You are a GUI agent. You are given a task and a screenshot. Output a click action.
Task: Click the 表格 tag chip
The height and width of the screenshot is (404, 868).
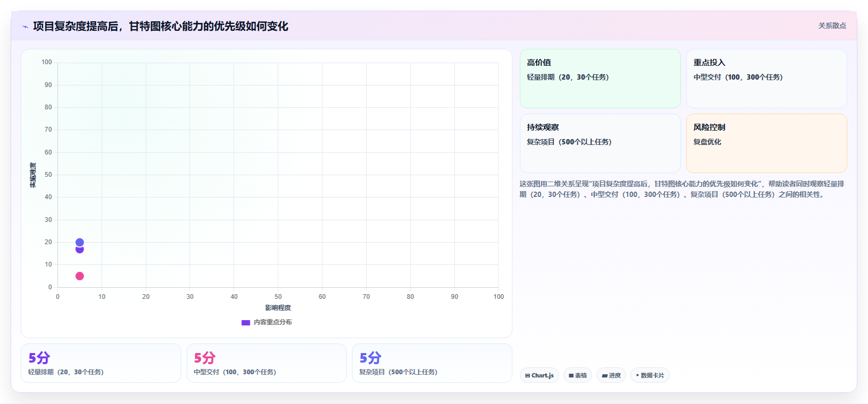click(x=578, y=375)
